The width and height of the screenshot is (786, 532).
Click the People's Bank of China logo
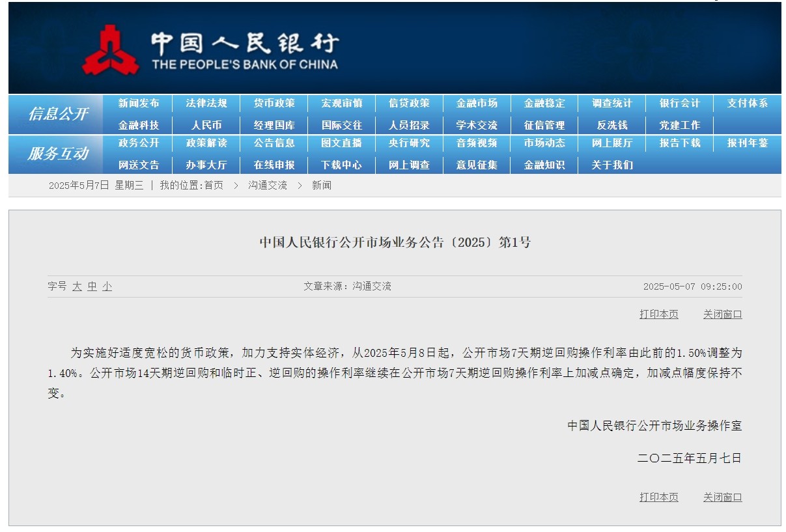[210, 49]
